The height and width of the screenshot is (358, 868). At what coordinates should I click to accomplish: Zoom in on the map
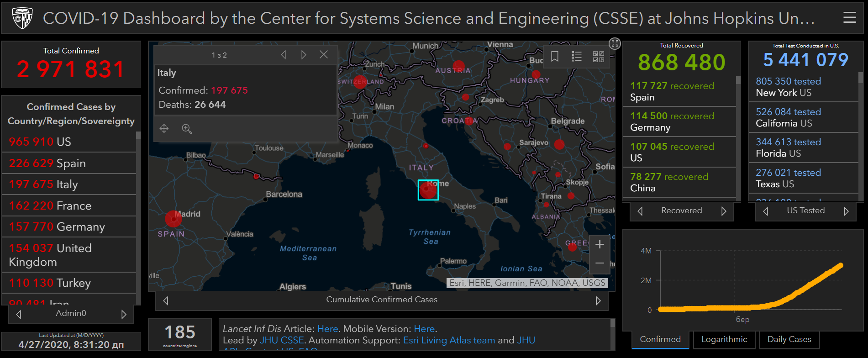(x=600, y=245)
